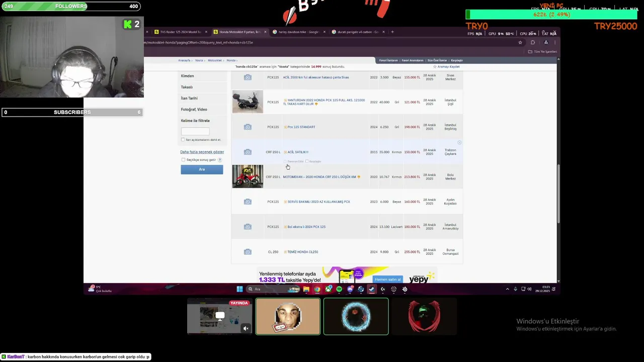644x362 pixels.
Task: Open Karşılaştır menu item in top bar
Action: [457, 60]
